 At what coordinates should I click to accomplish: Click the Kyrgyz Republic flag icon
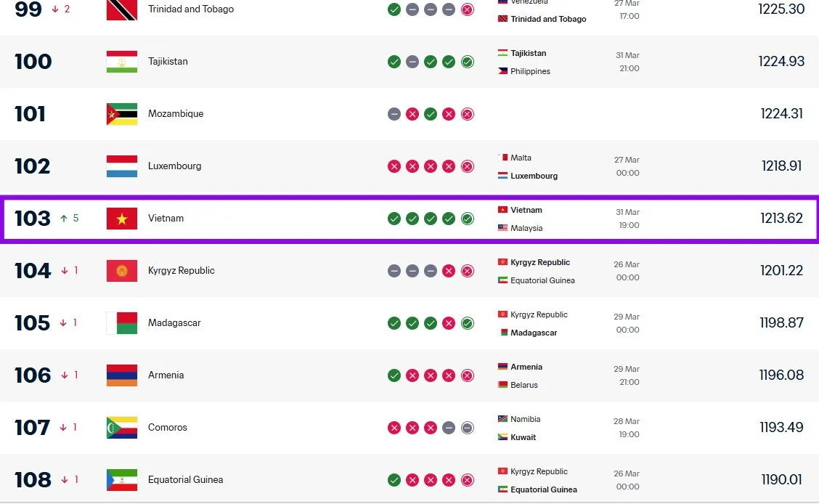tap(121, 271)
